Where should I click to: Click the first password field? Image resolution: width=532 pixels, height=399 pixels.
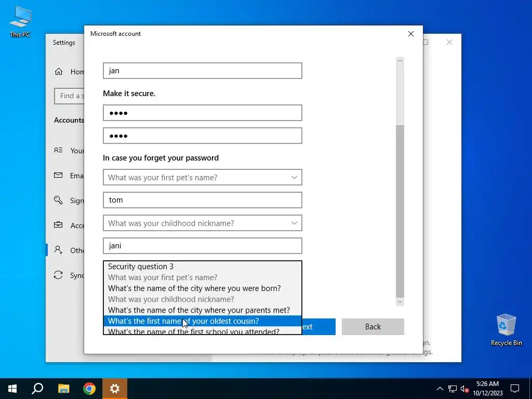(203, 113)
